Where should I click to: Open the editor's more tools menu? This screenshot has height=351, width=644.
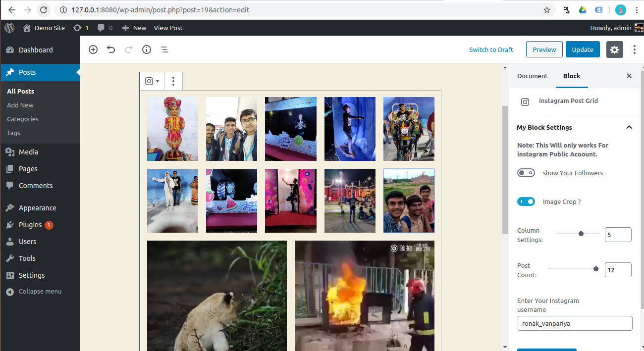(635, 50)
